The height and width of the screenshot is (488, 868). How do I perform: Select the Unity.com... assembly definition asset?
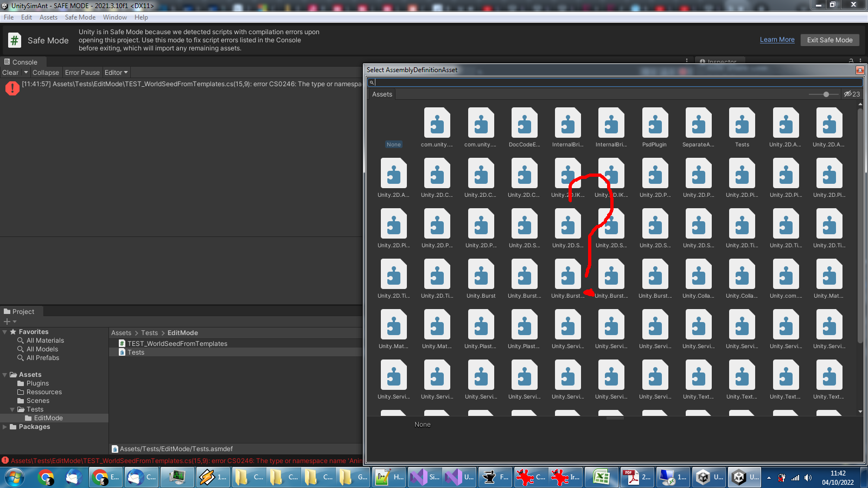coord(786,279)
